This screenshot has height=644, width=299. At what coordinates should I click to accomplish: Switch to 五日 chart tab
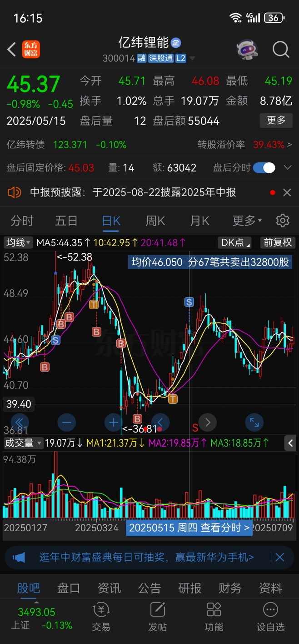66,221
